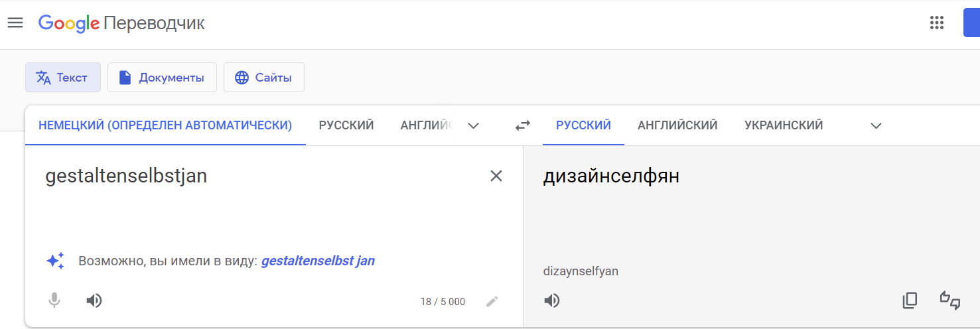The width and height of the screenshot is (980, 329).
Task: Rate this translation with thumbs icon
Action: pyautogui.click(x=950, y=300)
